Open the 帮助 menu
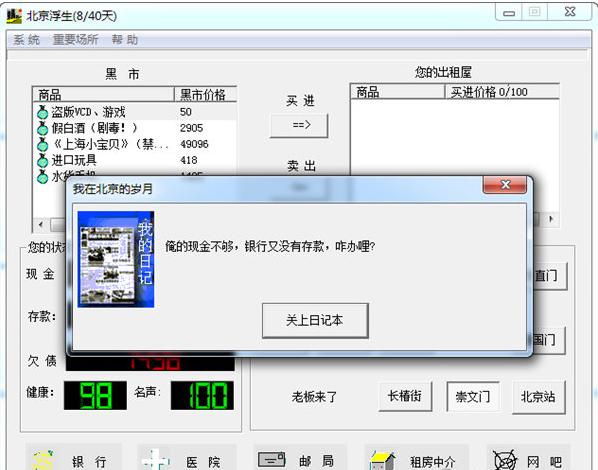The width and height of the screenshot is (598, 470). pyautogui.click(x=125, y=40)
